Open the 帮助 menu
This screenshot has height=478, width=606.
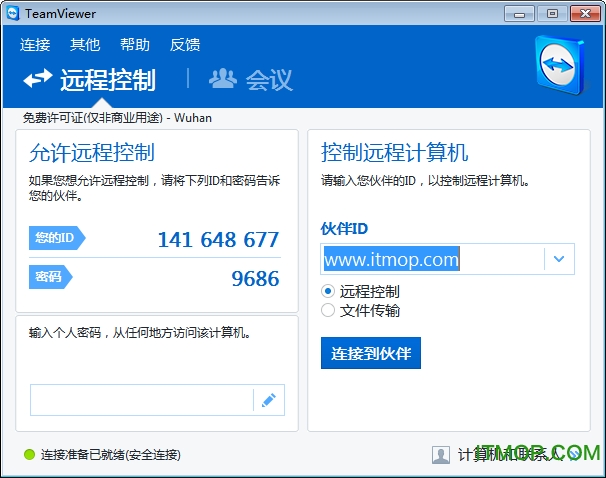tap(135, 44)
